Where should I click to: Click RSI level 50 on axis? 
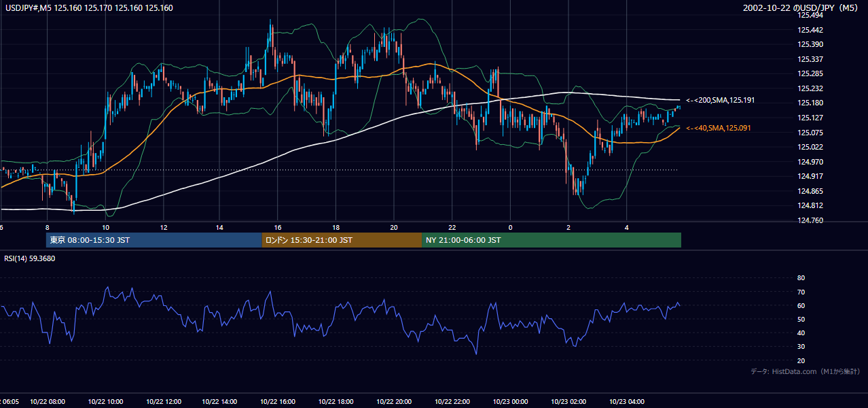(x=801, y=319)
